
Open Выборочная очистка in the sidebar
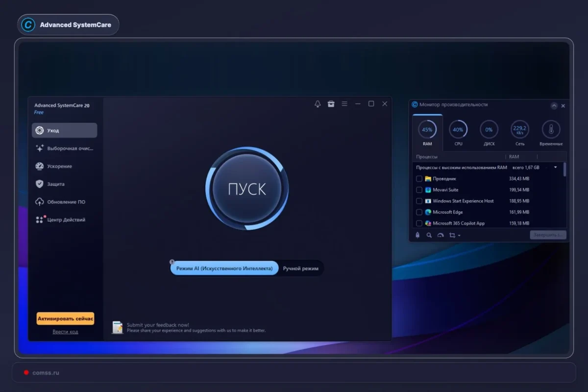(64, 148)
